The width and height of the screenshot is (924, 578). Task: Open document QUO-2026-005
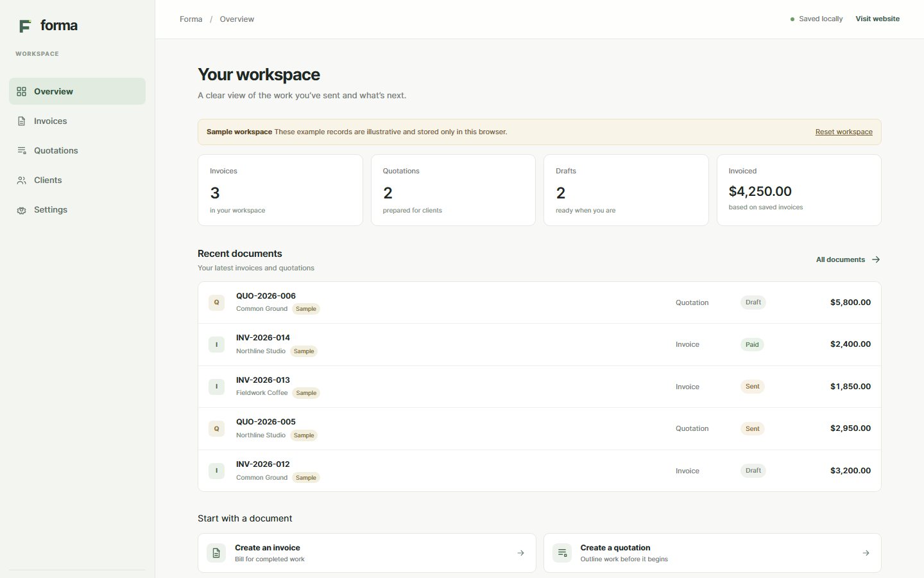coord(540,429)
